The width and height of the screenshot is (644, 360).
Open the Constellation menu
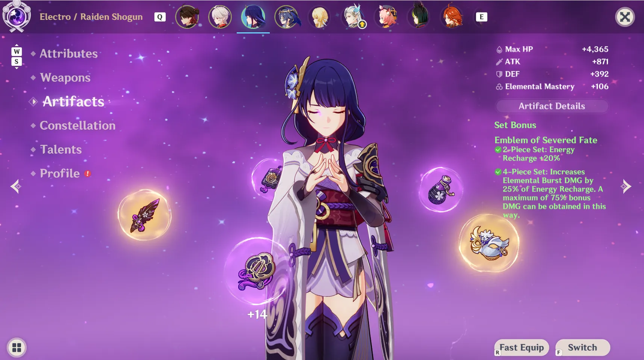[77, 126]
